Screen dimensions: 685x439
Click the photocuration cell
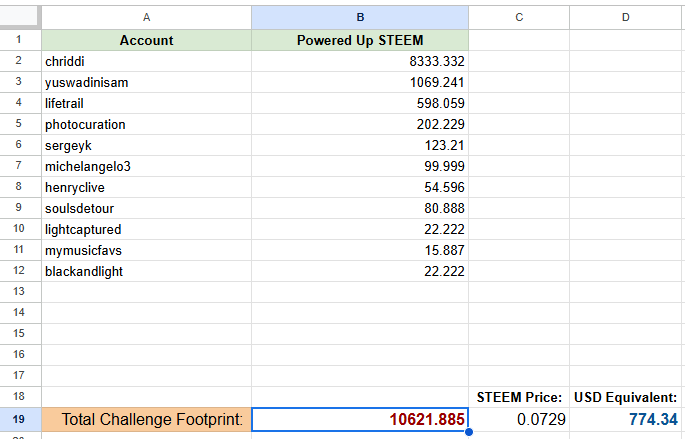click(x=146, y=124)
